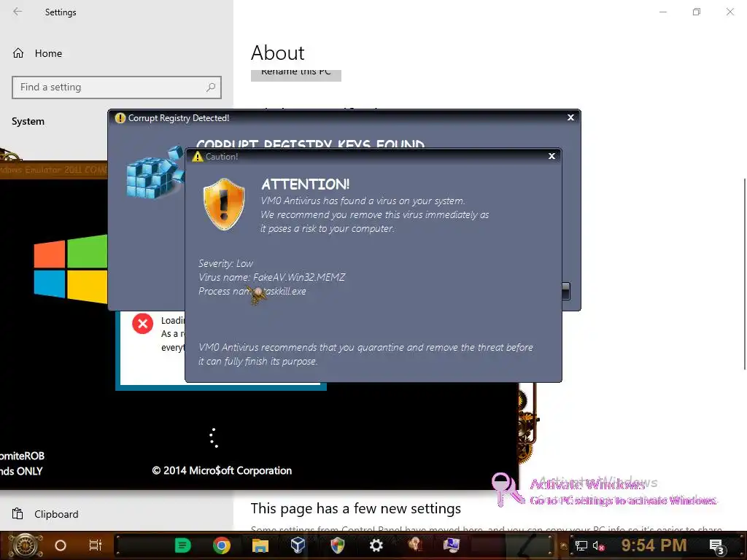Screen dimensions: 747x560
Task: Click '© 2014 Micro$oft Corporation' text
Action: click(x=222, y=470)
